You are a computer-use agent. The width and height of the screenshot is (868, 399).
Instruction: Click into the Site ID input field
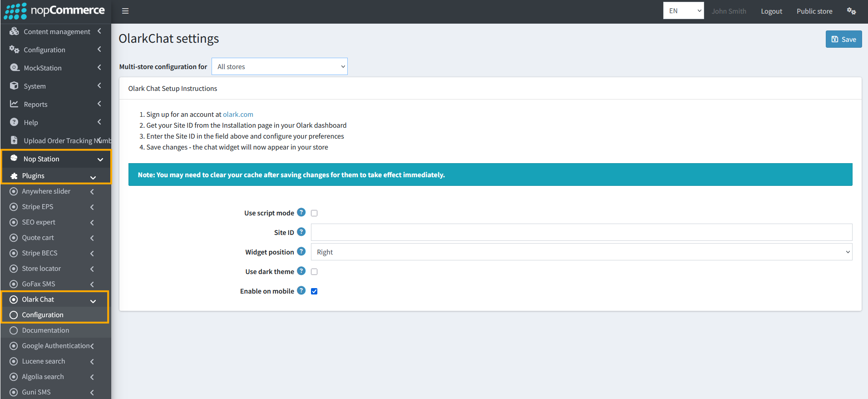pyautogui.click(x=582, y=232)
